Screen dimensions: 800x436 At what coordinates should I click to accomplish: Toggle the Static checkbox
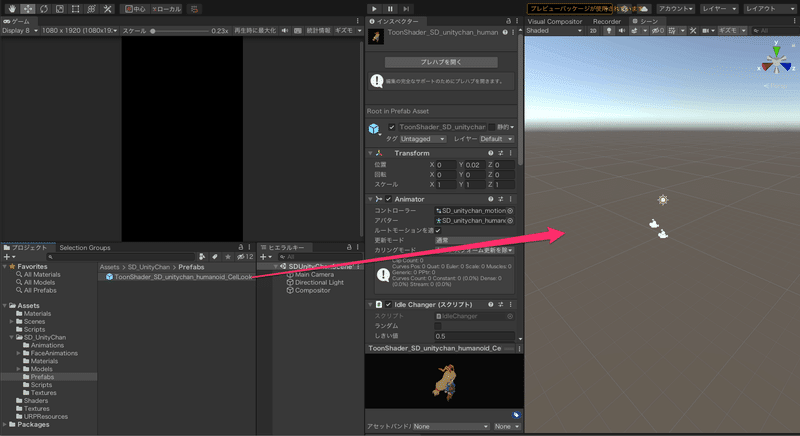491,127
